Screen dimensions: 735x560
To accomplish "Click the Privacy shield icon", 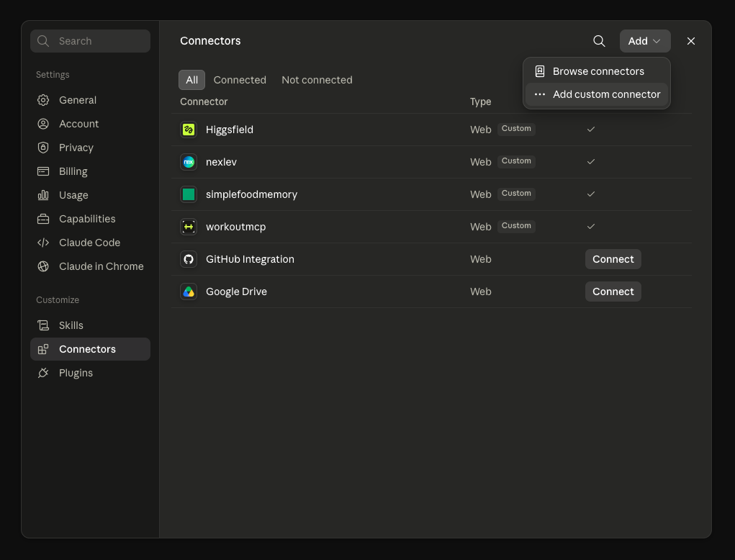I will pyautogui.click(x=43, y=148).
